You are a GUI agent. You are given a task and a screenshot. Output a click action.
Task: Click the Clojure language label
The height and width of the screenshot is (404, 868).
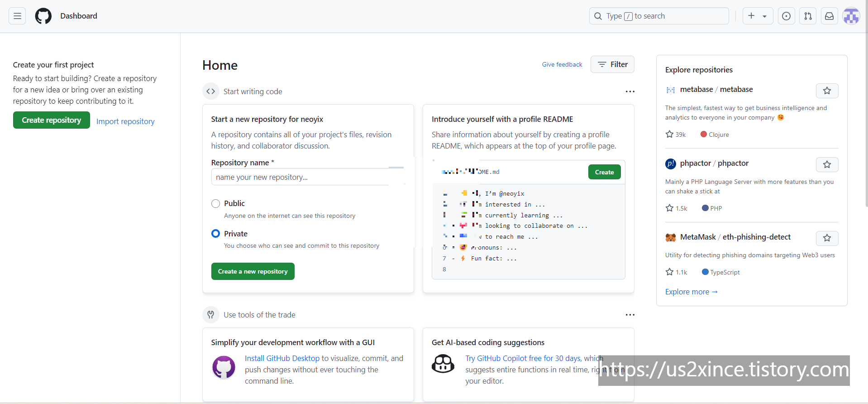[715, 135]
